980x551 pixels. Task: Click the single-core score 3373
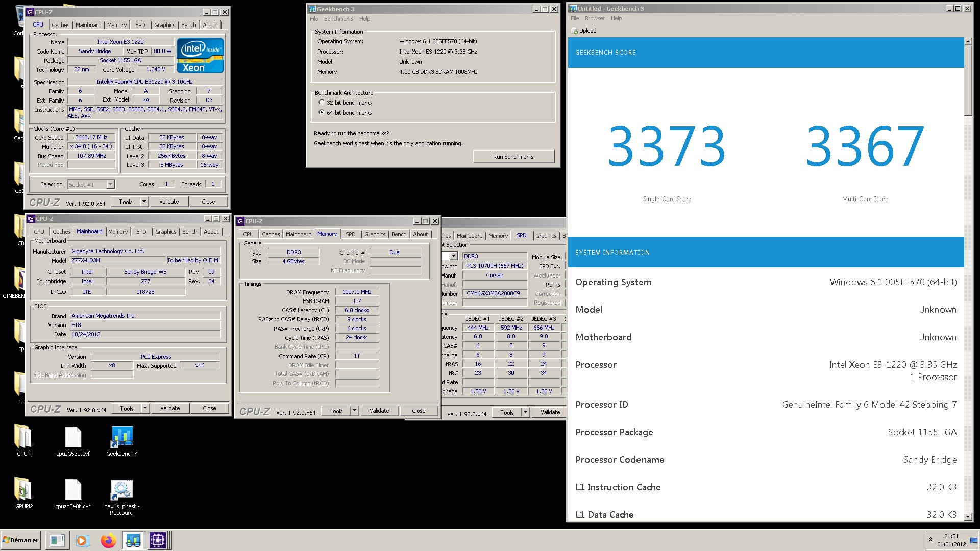[667, 147]
